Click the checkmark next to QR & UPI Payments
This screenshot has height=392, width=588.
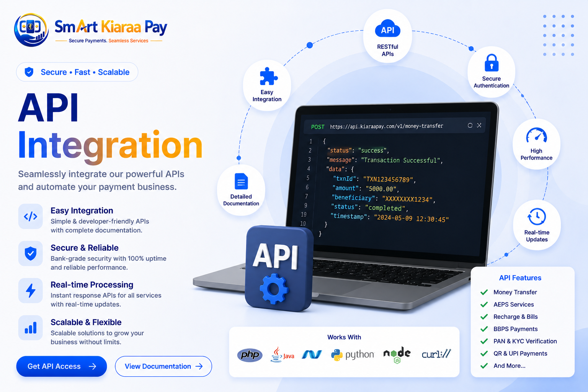pyautogui.click(x=484, y=353)
